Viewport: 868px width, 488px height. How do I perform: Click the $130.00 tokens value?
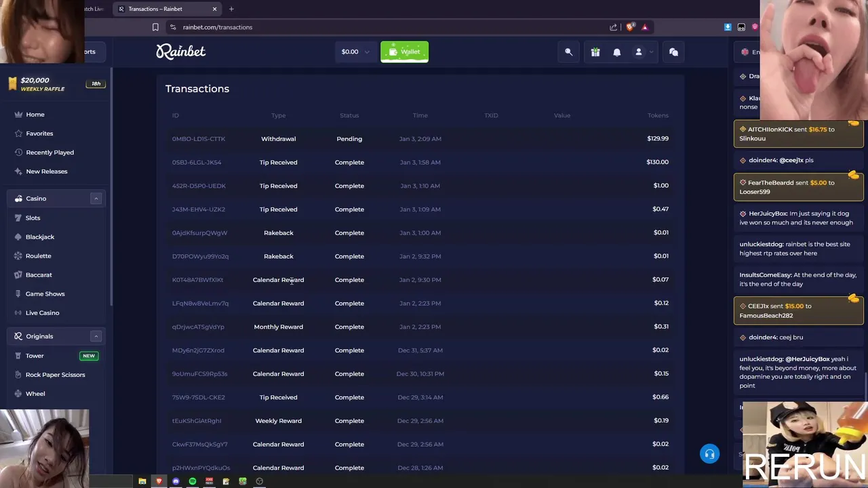tap(658, 162)
